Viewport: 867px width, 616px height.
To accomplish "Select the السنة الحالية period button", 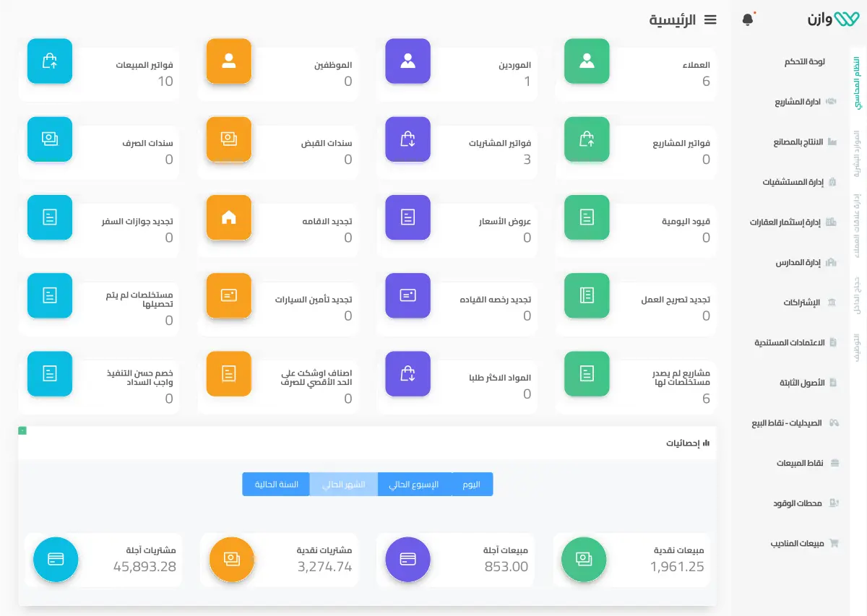I will point(275,484).
